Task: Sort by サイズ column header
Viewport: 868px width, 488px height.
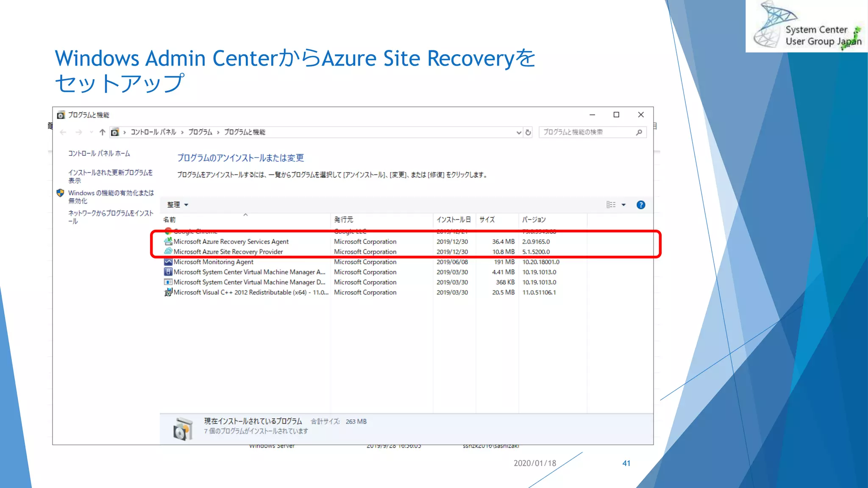Action: [497, 219]
